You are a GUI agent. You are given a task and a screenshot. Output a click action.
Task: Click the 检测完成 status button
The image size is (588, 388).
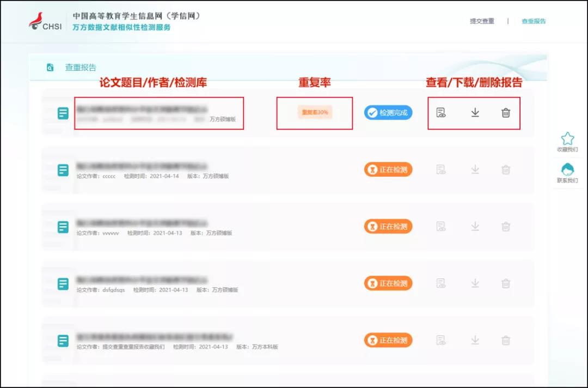click(388, 113)
